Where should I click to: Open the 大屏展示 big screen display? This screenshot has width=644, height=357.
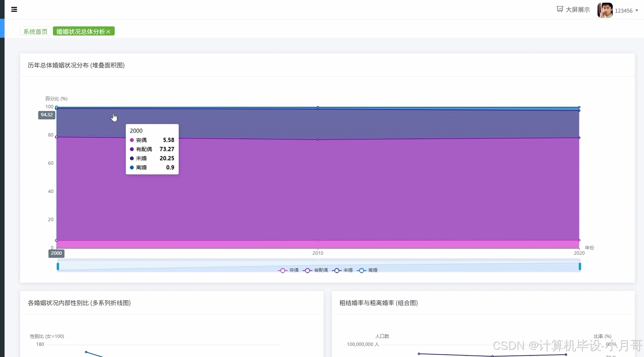(573, 10)
